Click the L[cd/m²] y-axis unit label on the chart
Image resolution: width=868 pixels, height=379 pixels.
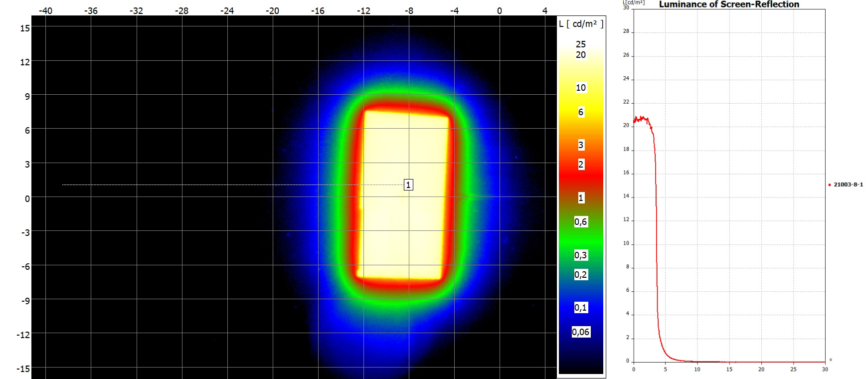pyautogui.click(x=634, y=3)
